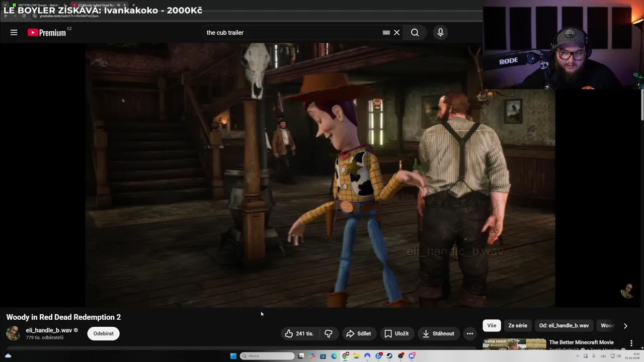Open options for The Better Minecraft Movie
The height and width of the screenshot is (362, 644).
click(x=631, y=343)
